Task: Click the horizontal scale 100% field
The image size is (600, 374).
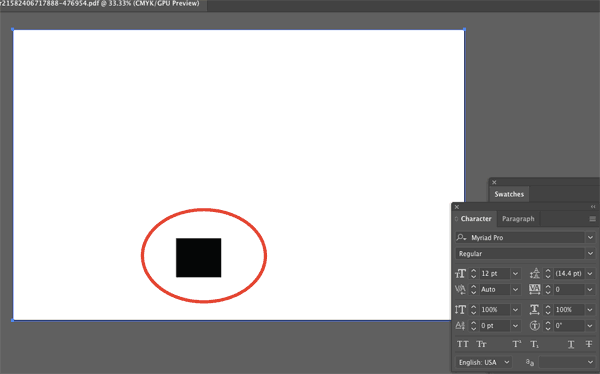Action: pyautogui.click(x=569, y=309)
